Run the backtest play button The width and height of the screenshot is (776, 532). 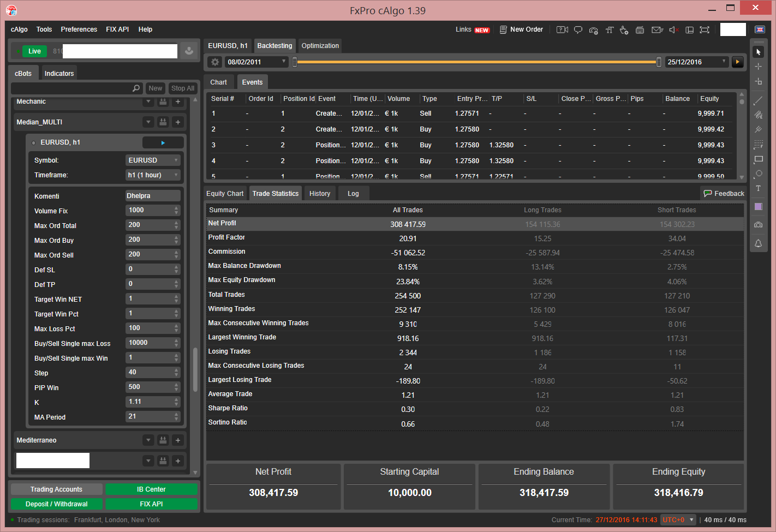coord(738,62)
